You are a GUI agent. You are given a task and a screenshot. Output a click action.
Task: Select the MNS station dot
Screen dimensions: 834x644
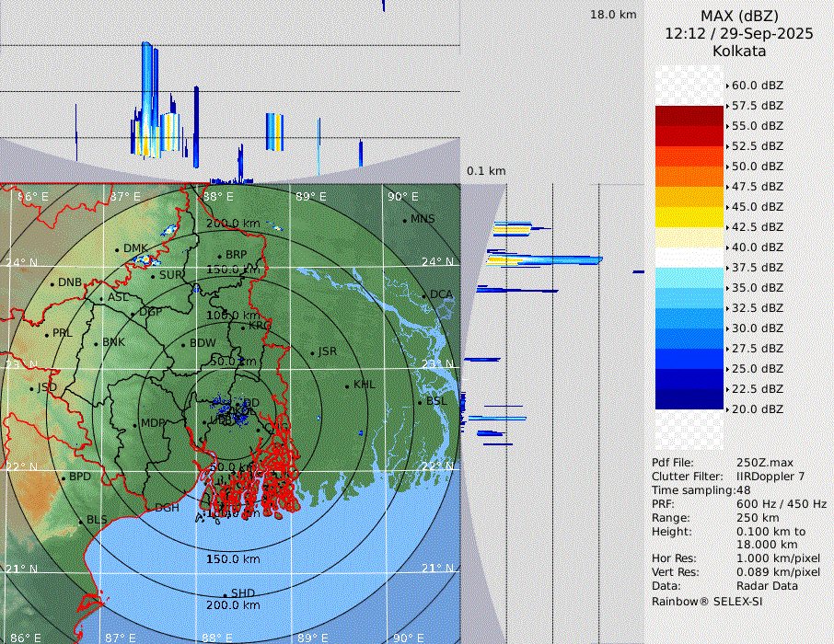[404, 220]
